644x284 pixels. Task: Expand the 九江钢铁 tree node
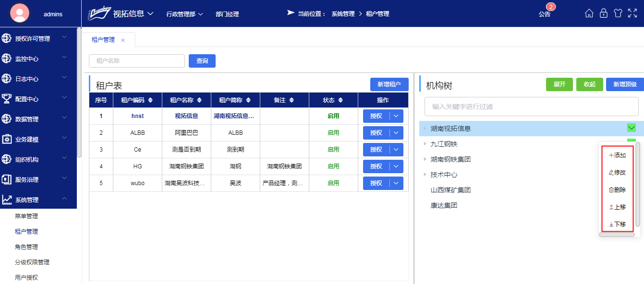[425, 144]
